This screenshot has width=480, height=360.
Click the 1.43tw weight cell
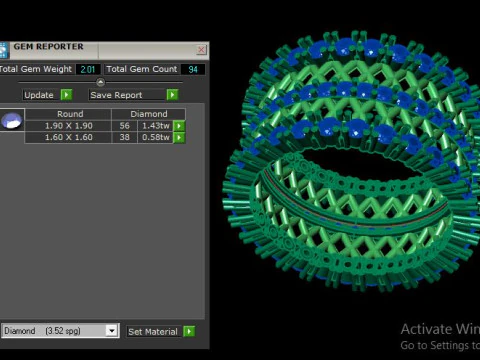(156, 126)
